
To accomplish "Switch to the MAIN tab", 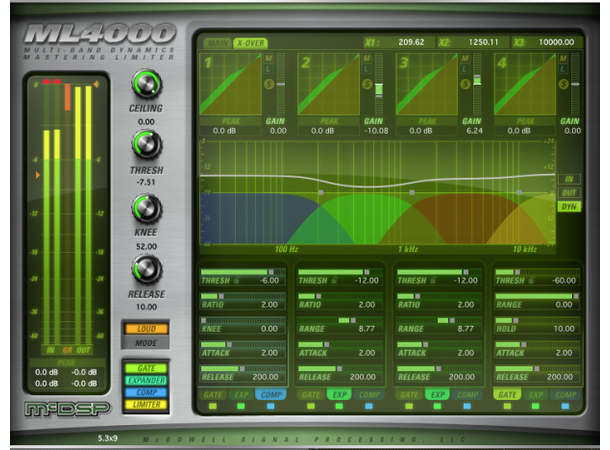I will (217, 43).
